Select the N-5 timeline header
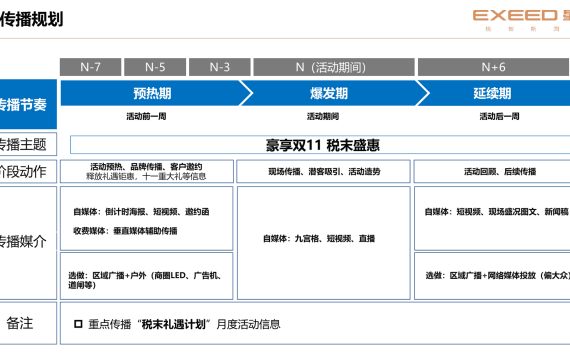 tap(155, 67)
